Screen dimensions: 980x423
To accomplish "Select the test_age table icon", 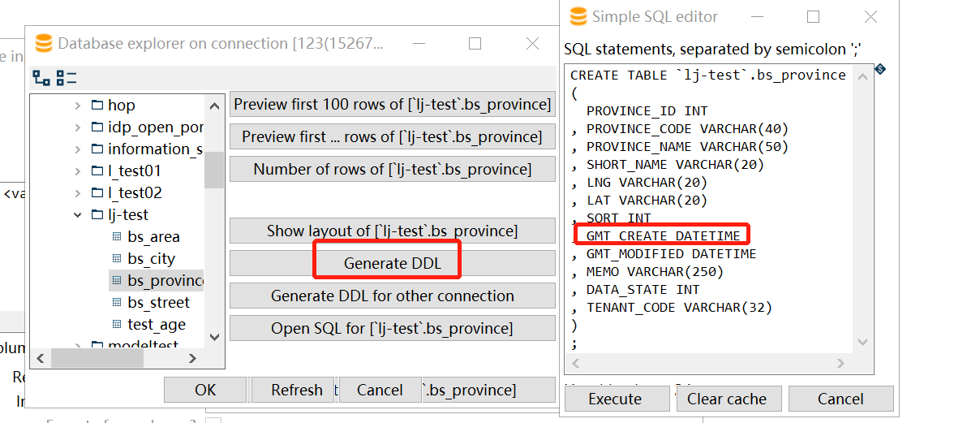I will coord(115,325).
